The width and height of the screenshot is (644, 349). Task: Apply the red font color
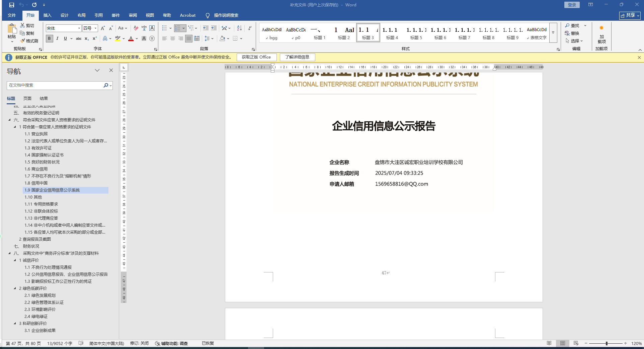(x=131, y=38)
